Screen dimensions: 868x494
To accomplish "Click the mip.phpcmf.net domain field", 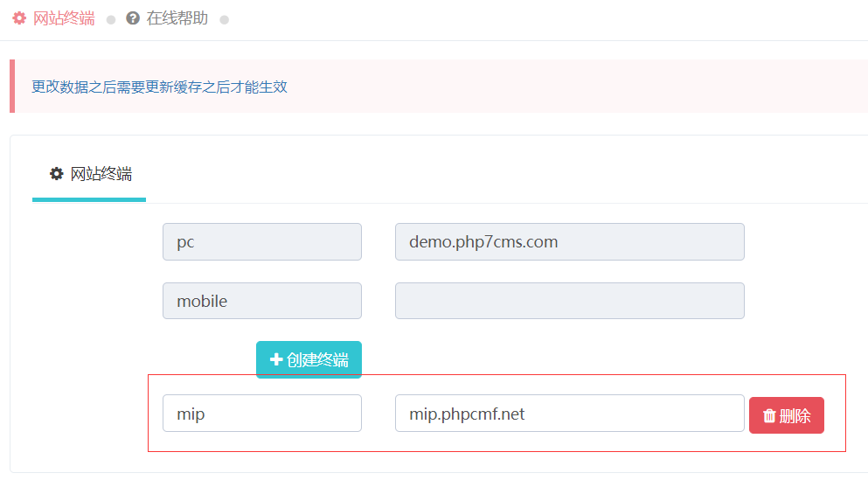I will 570,414.
